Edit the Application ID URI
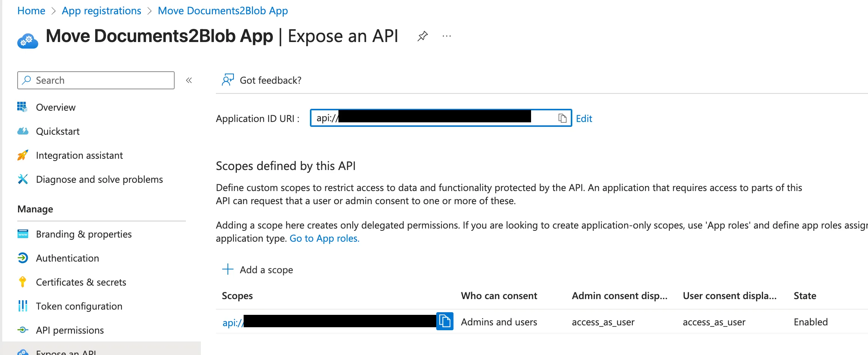The image size is (868, 355). (x=584, y=118)
